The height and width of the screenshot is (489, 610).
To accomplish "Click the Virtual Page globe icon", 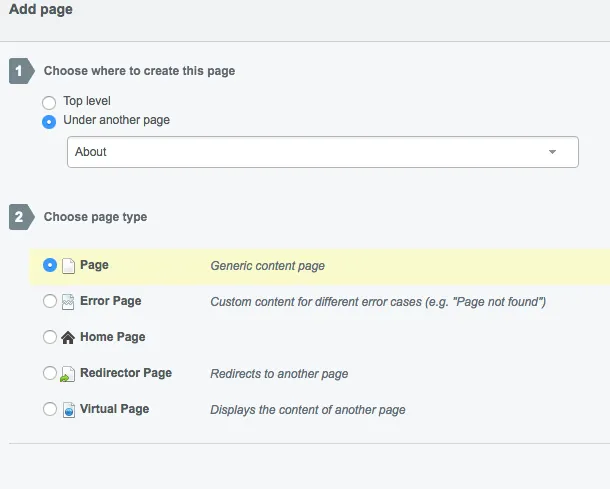I will click(x=69, y=410).
